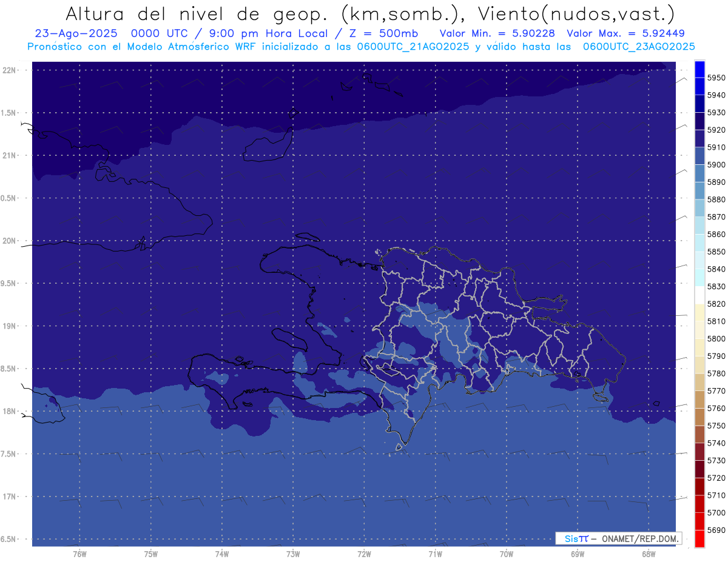728x562 pixels.
Task: Click the bright blue swatch atop the colorbar
Action: (x=699, y=69)
